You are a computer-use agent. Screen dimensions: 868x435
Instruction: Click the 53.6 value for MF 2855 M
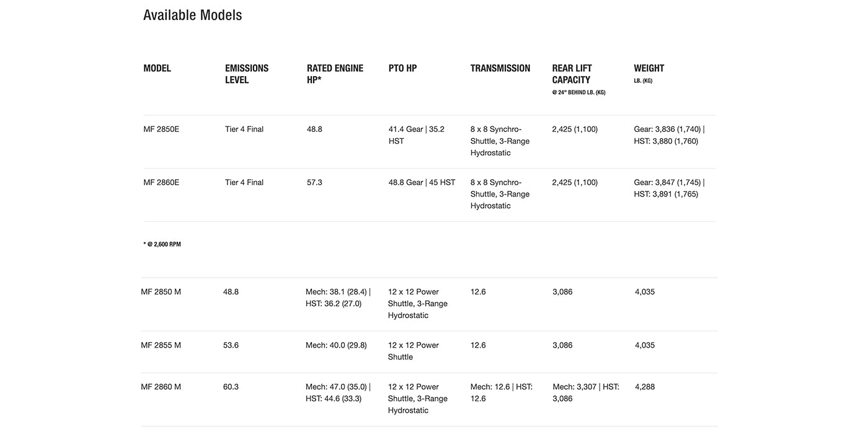(231, 345)
